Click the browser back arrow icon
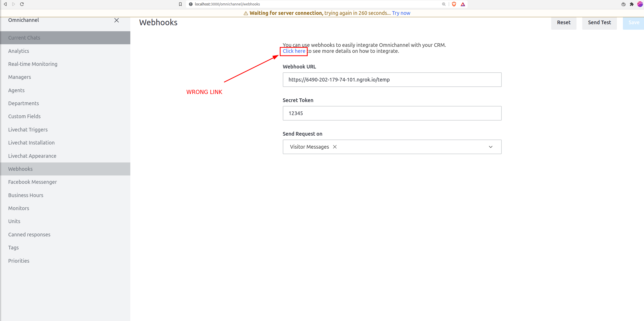644x321 pixels. tap(5, 4)
